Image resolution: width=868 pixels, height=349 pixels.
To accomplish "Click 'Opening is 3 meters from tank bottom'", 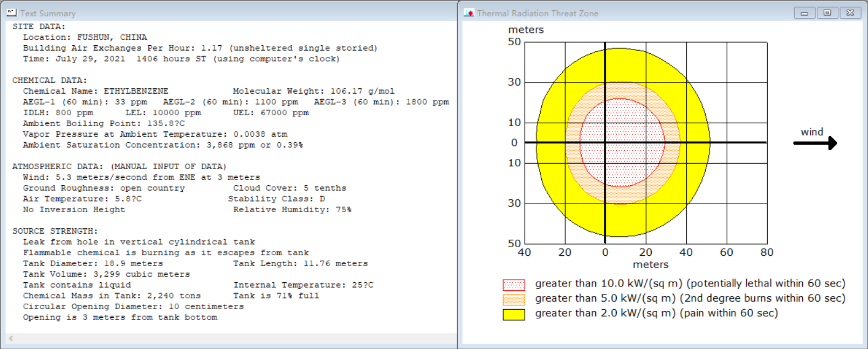I will coord(120,317).
